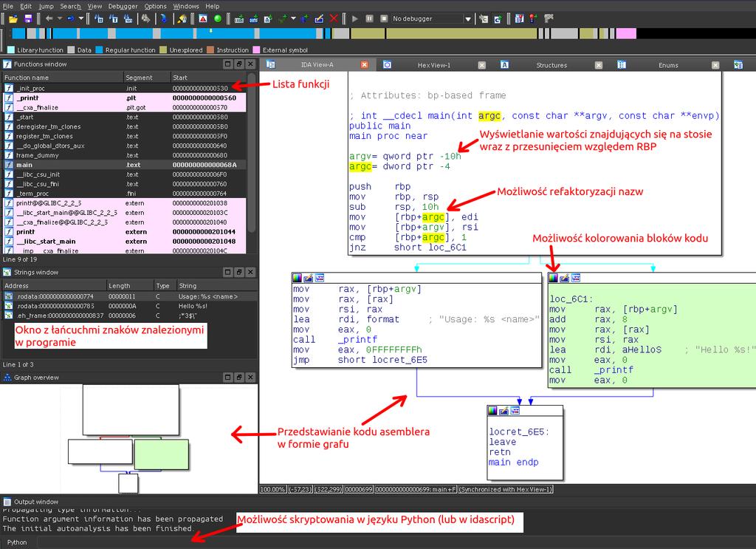Stop the process with the stop icon
This screenshot has width=756, height=549.
click(x=384, y=18)
